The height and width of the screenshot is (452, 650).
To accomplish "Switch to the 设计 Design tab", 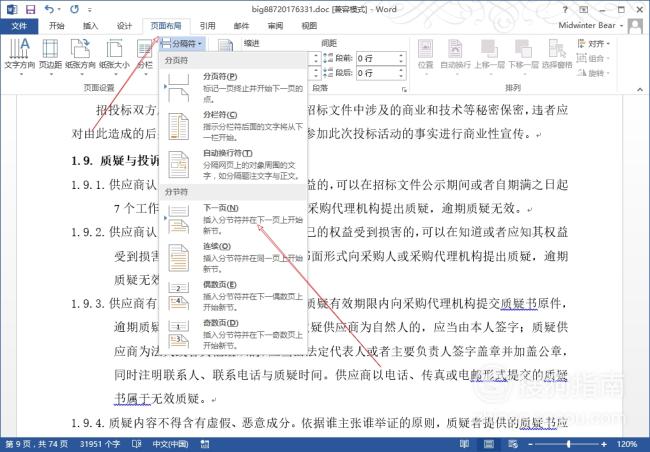I will 124,26.
